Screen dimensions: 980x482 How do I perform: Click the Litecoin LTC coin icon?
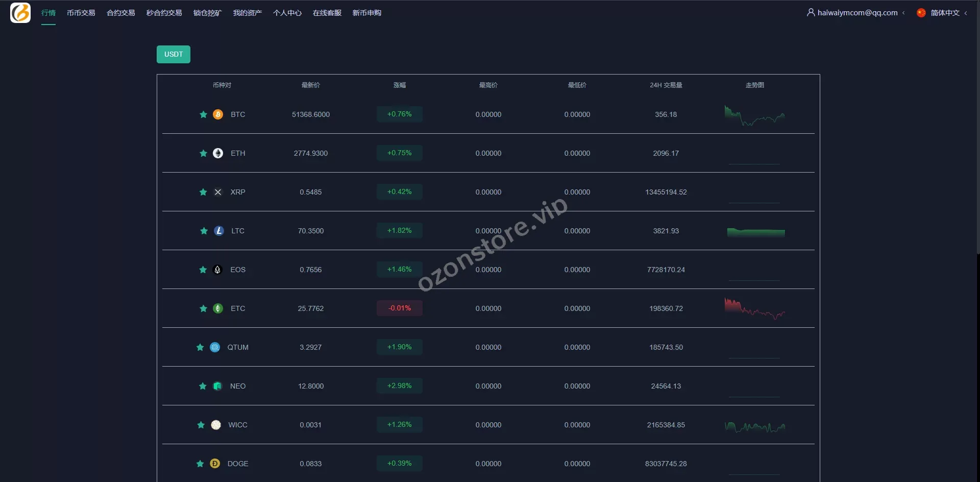pyautogui.click(x=219, y=231)
